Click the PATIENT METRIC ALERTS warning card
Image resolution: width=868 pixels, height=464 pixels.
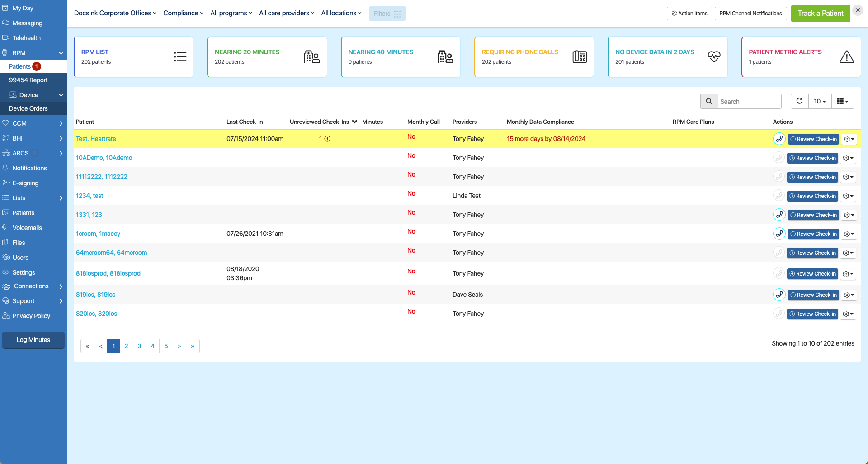pos(801,56)
